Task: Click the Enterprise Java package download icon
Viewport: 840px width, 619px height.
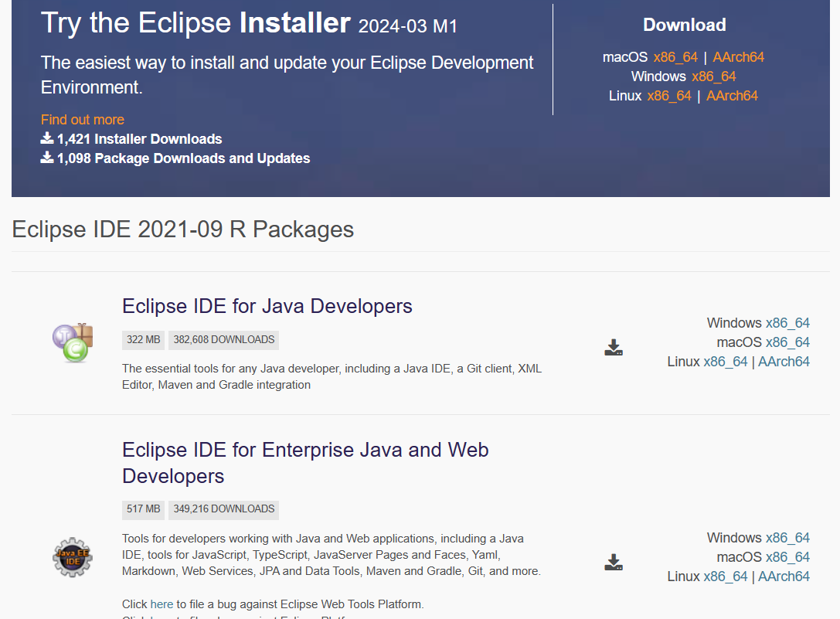Action: pyautogui.click(x=614, y=562)
